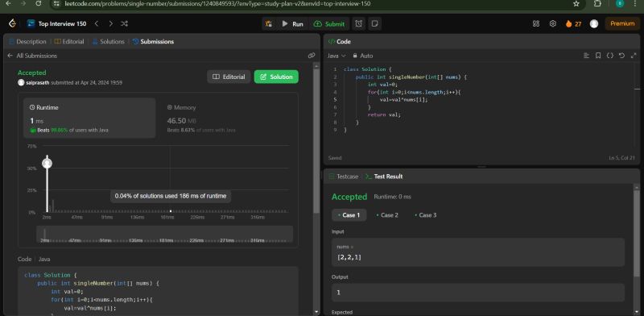Screen dimensions: 644x316
Task: Click the streak flame counter 27
Action: [x=573, y=24]
